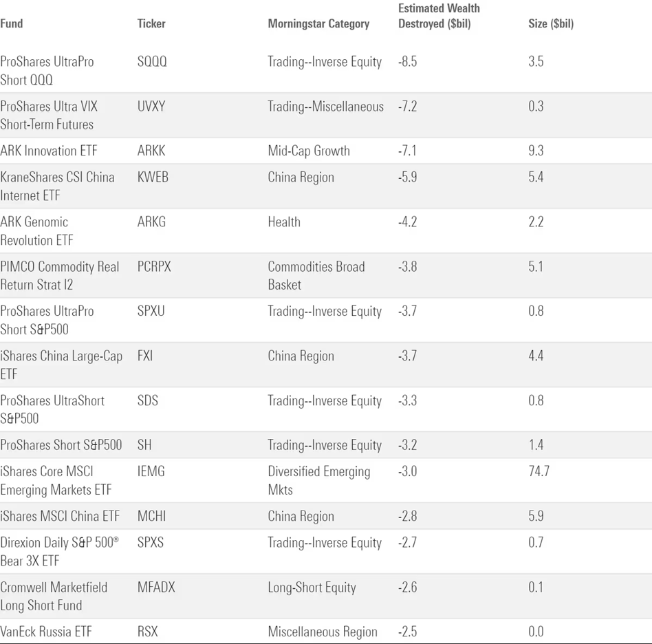Select the 74.7 size value
652x644 pixels.
tap(539, 471)
